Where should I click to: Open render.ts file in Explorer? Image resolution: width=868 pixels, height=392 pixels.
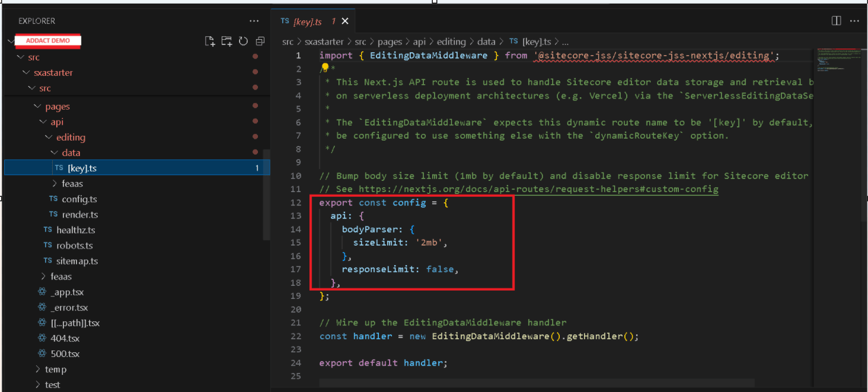click(79, 215)
